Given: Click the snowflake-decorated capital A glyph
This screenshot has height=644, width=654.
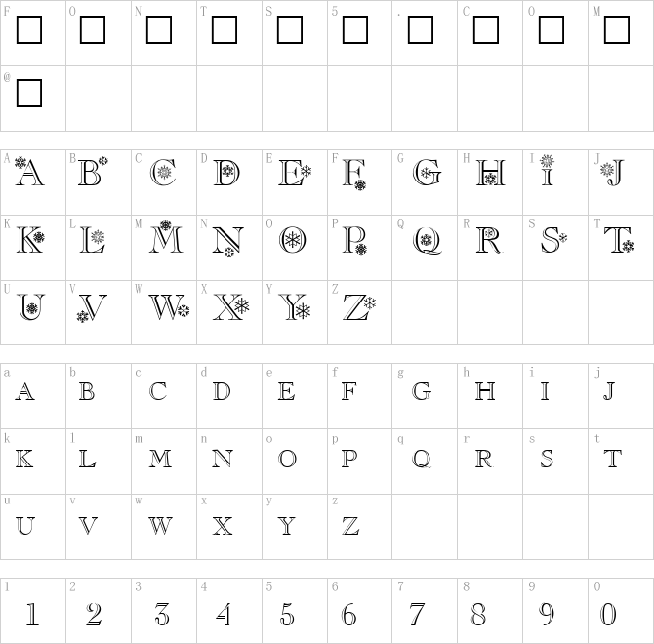Looking at the screenshot, I should (30, 174).
